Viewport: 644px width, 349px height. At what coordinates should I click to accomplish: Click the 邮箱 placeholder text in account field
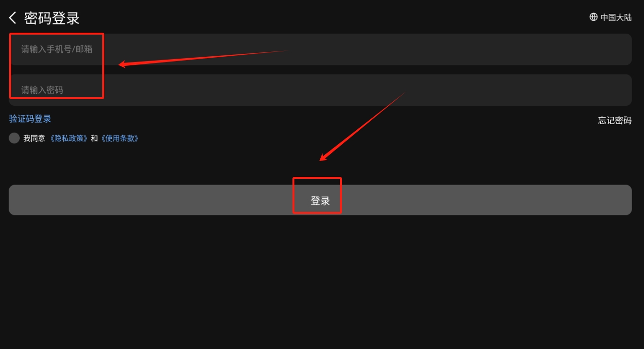point(84,49)
